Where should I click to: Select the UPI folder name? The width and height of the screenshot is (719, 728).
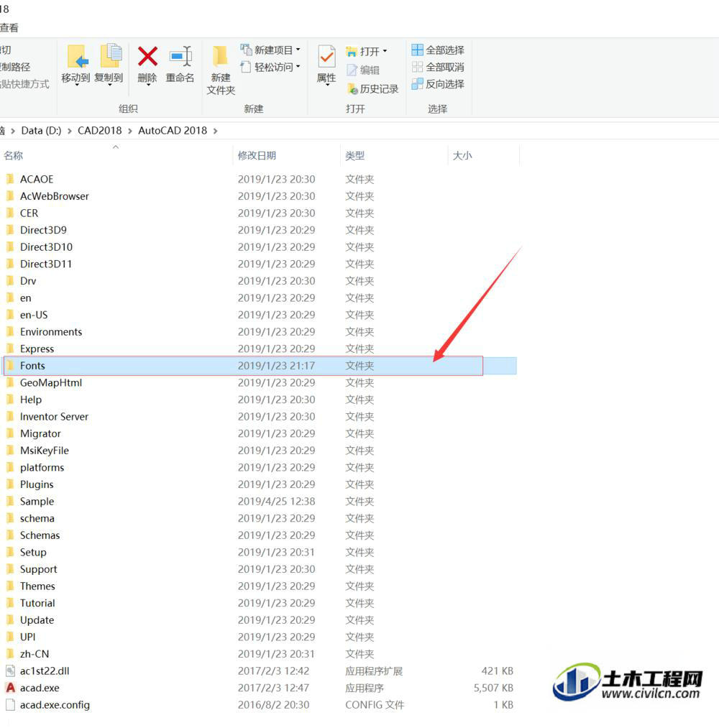(28, 637)
